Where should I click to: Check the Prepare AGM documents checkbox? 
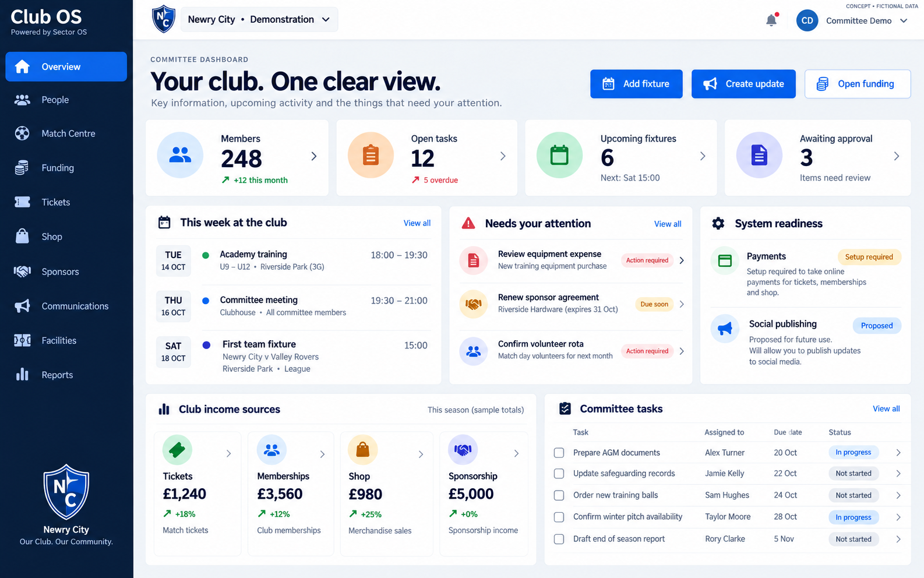pos(559,453)
